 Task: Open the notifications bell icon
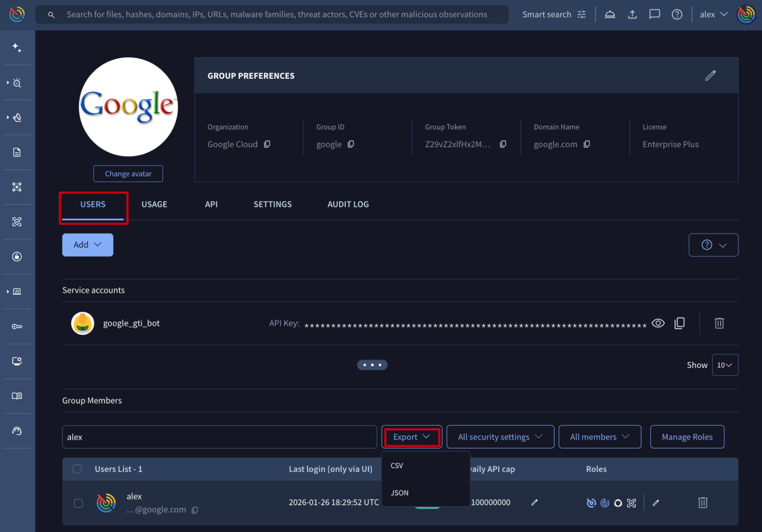[x=610, y=14]
